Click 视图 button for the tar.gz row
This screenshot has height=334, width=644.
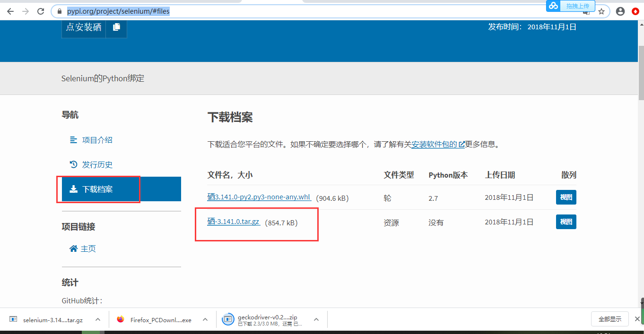click(x=566, y=222)
